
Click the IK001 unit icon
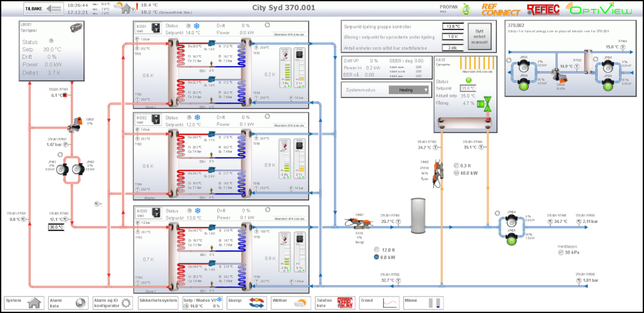click(x=156, y=29)
